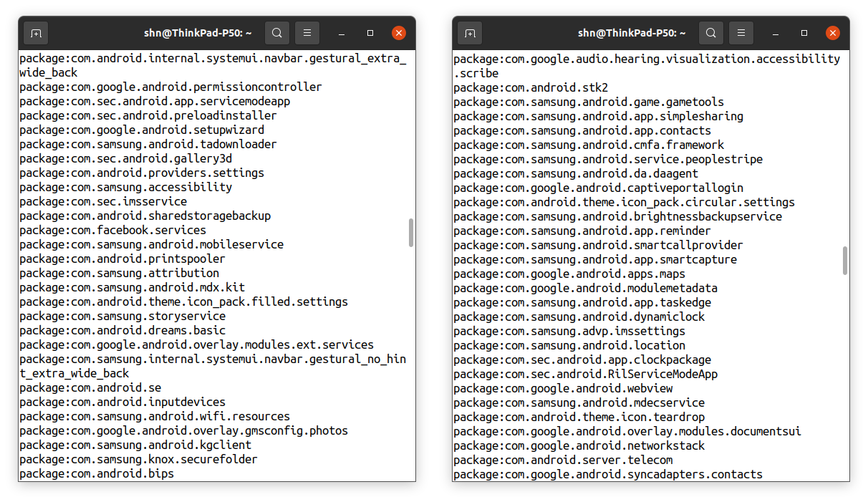Close the right terminal window
Viewport: 868px width, 502px height.
tap(833, 33)
